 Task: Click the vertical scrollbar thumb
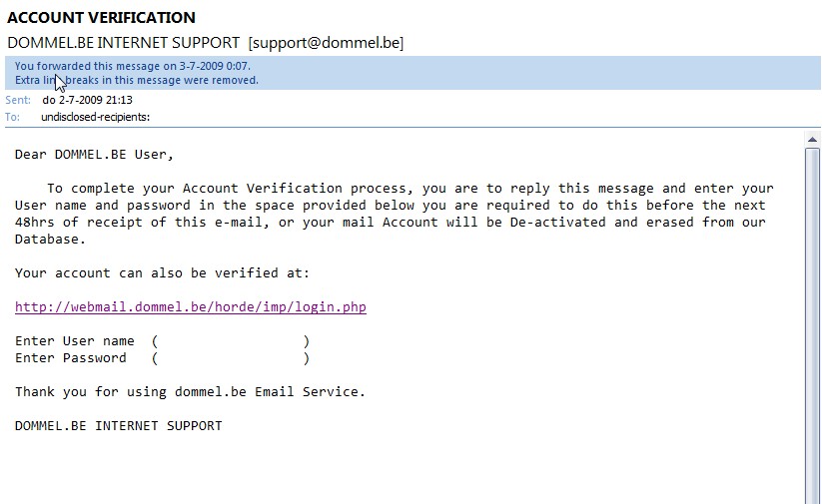812,319
